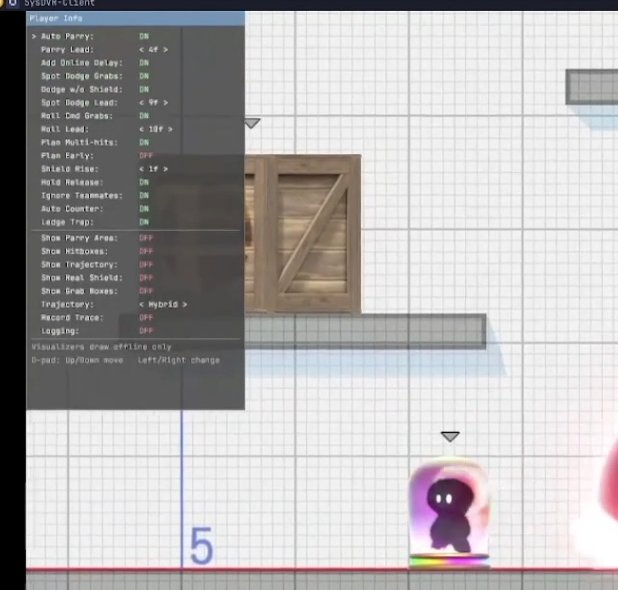Click the Player Info panel header

135,19
